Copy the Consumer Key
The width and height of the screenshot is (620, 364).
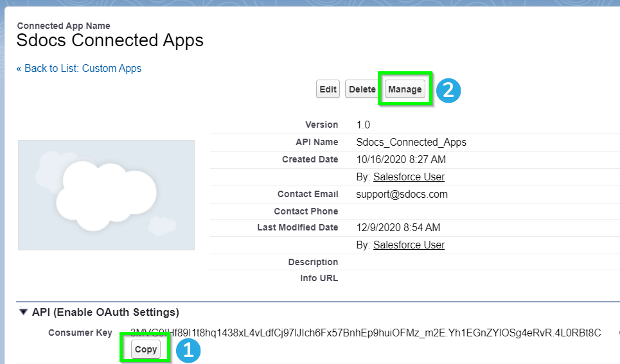[146, 349]
